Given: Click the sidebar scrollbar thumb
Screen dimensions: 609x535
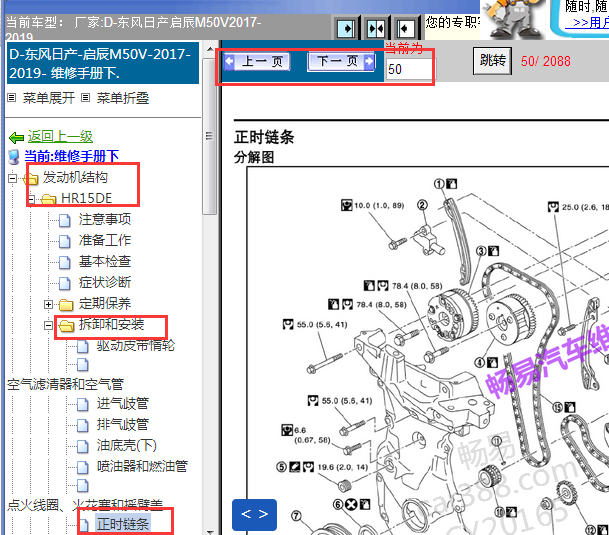Looking at the screenshot, I should (209, 135).
